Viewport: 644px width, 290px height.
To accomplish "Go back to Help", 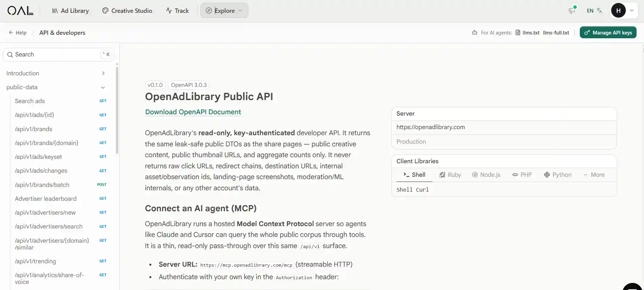I will pyautogui.click(x=18, y=33).
